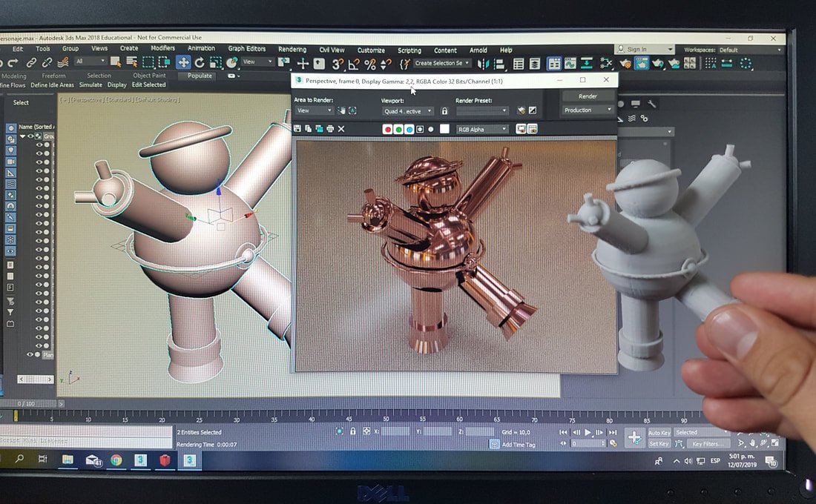Open the Schematic View icon

(587, 64)
